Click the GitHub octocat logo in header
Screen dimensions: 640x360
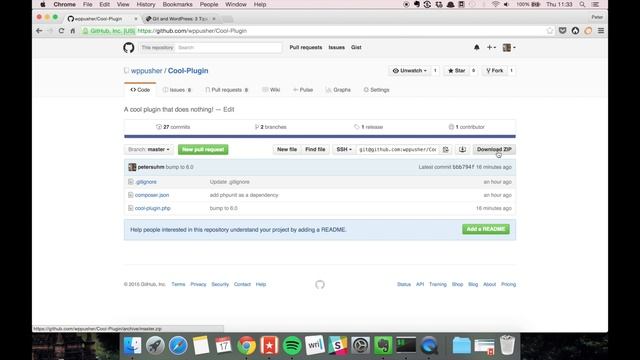[129, 48]
